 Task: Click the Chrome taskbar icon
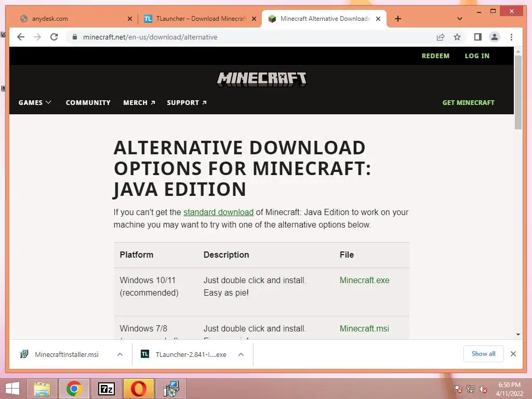click(74, 389)
